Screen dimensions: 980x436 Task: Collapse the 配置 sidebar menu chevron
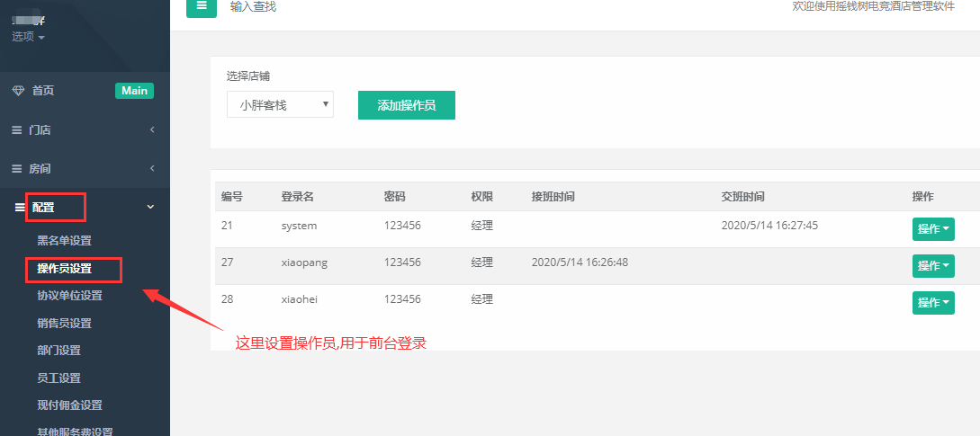tap(150, 208)
